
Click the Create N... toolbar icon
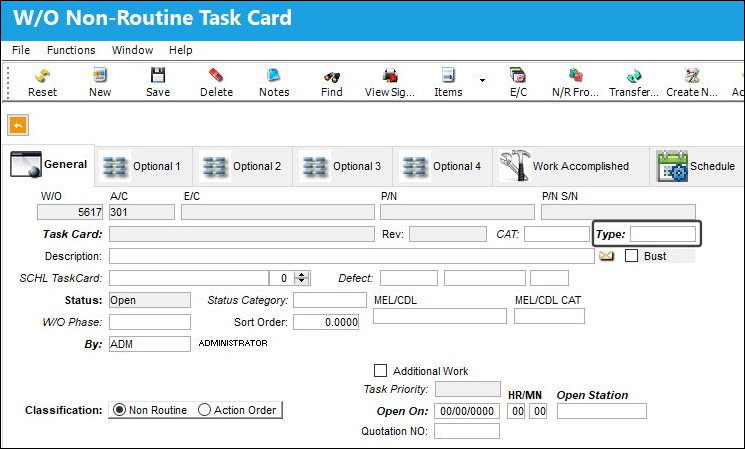tap(692, 75)
